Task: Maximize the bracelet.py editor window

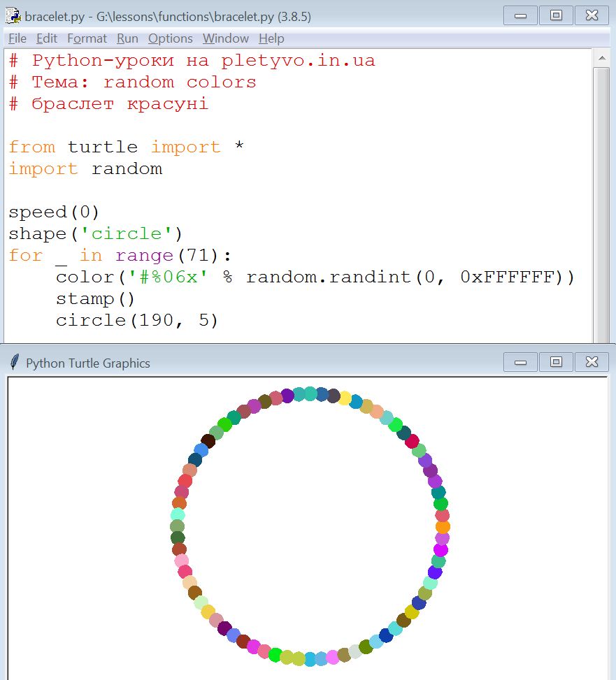Action: point(556,15)
